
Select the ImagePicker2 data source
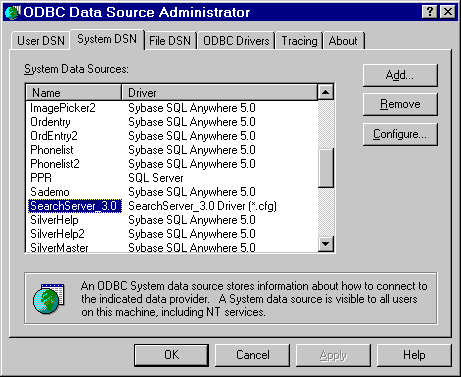[x=63, y=108]
